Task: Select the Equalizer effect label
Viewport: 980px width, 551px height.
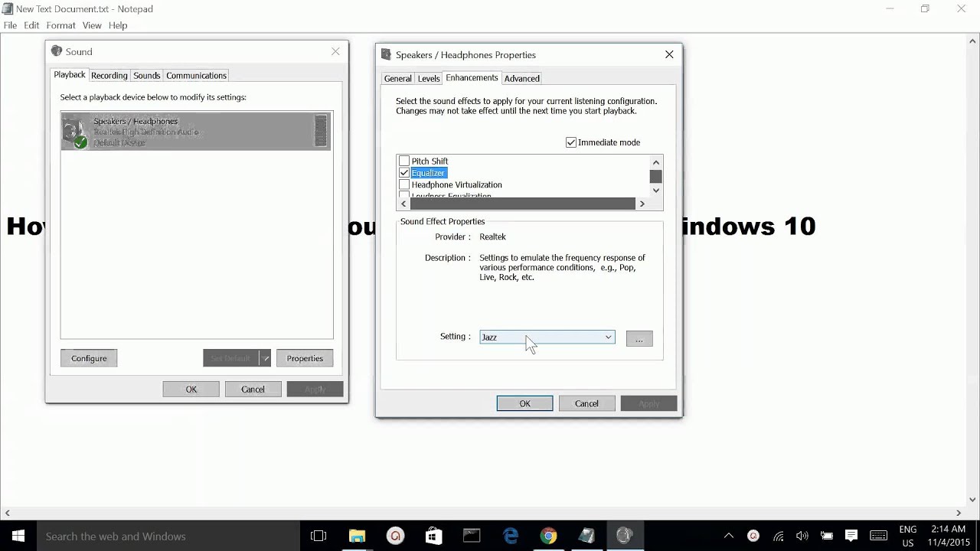Action: [x=428, y=173]
